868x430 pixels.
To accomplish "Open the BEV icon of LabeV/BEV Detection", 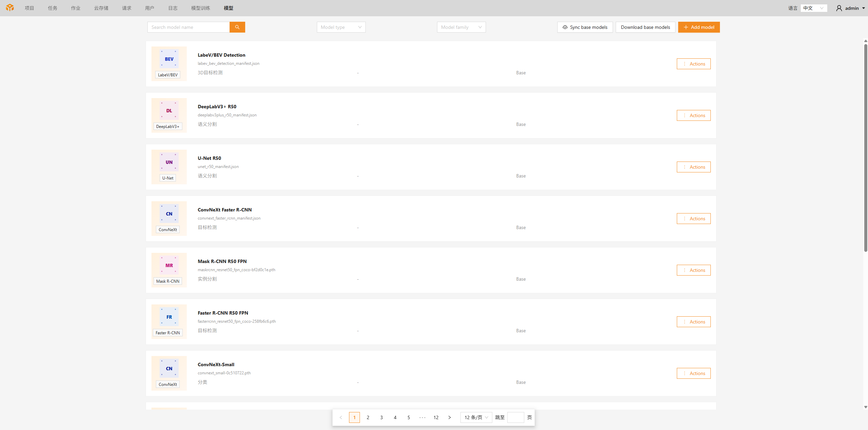I will pyautogui.click(x=169, y=59).
